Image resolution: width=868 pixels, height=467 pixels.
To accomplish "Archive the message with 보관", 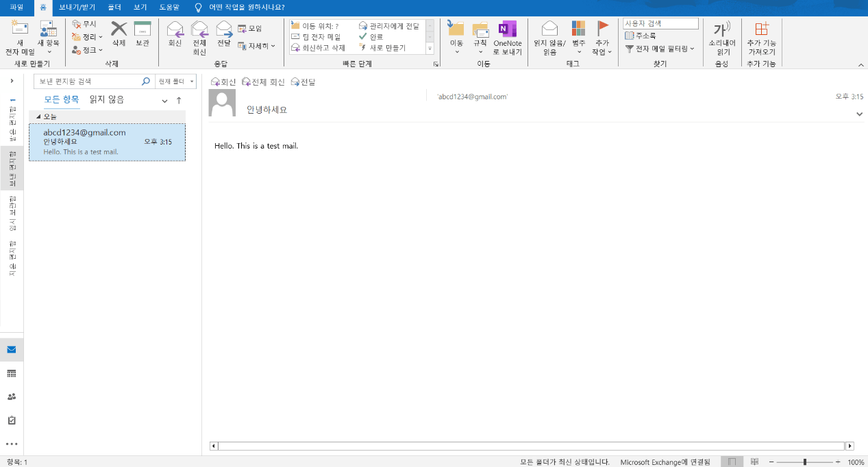I will [x=142, y=34].
